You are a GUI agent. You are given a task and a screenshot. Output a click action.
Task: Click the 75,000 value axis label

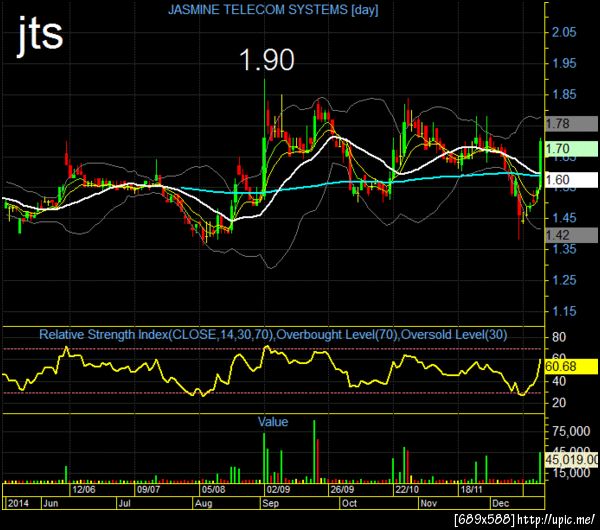click(571, 432)
